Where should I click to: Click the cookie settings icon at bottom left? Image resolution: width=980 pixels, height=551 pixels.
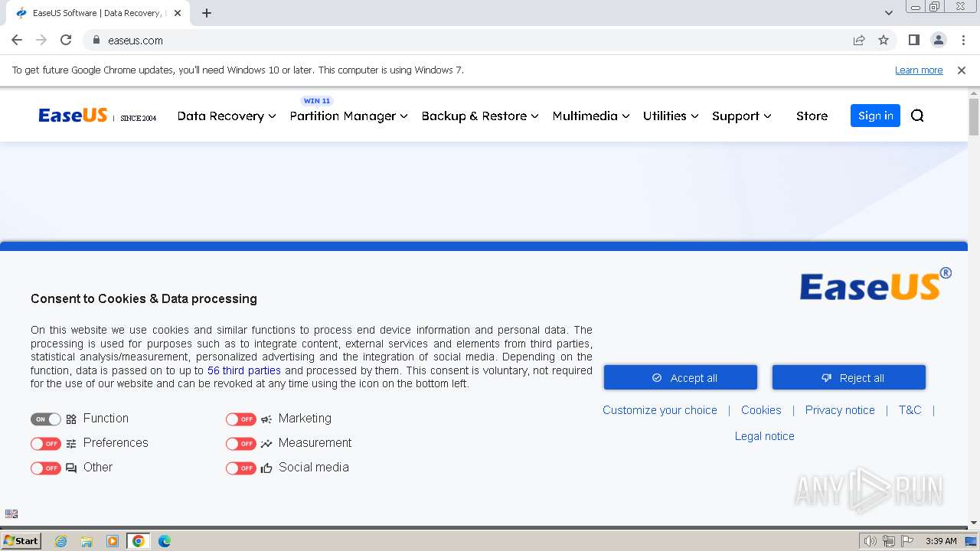(x=11, y=514)
